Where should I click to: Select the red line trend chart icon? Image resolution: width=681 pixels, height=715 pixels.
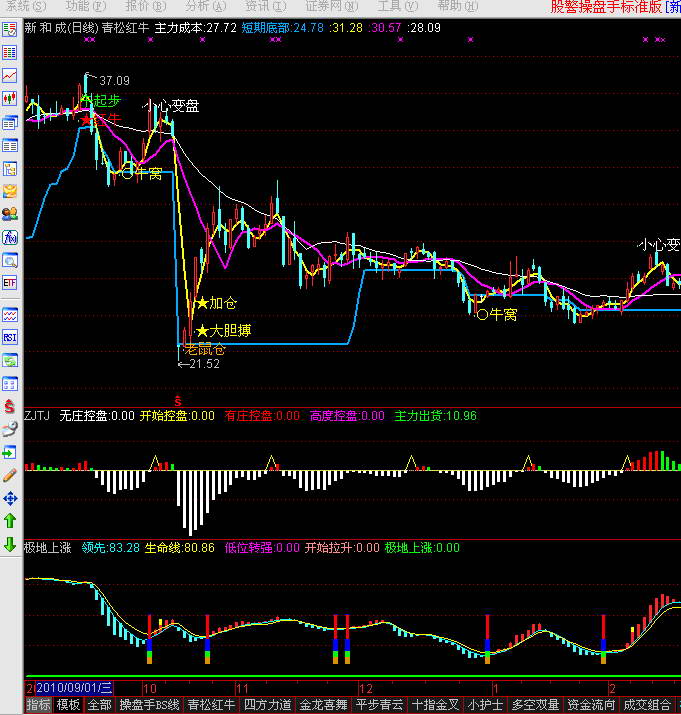coord(10,76)
